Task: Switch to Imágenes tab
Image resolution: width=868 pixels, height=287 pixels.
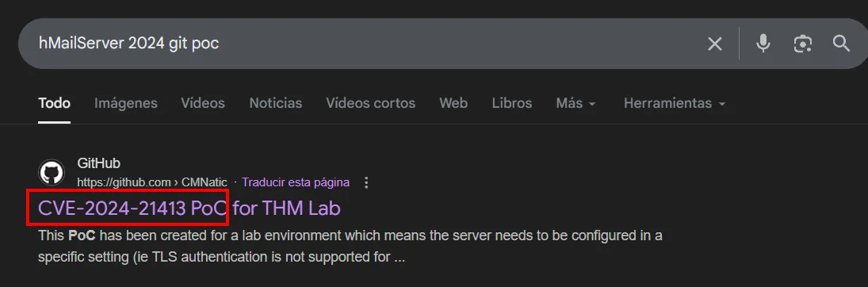Action: [x=126, y=103]
